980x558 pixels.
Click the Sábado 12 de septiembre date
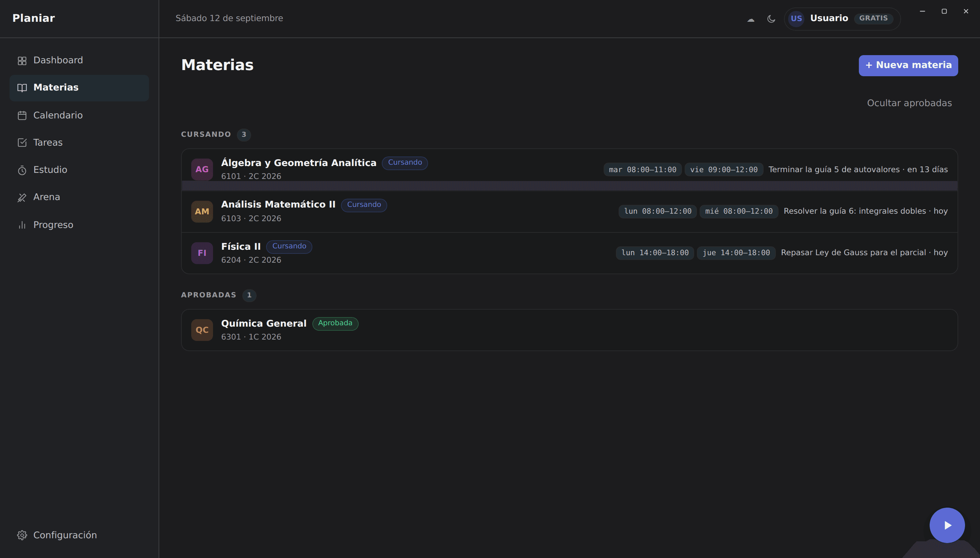[x=229, y=18]
